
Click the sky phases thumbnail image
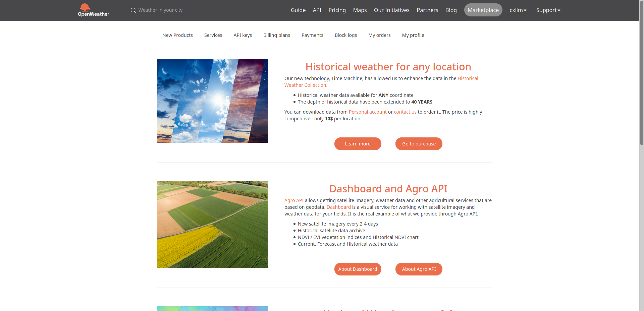coord(212,101)
